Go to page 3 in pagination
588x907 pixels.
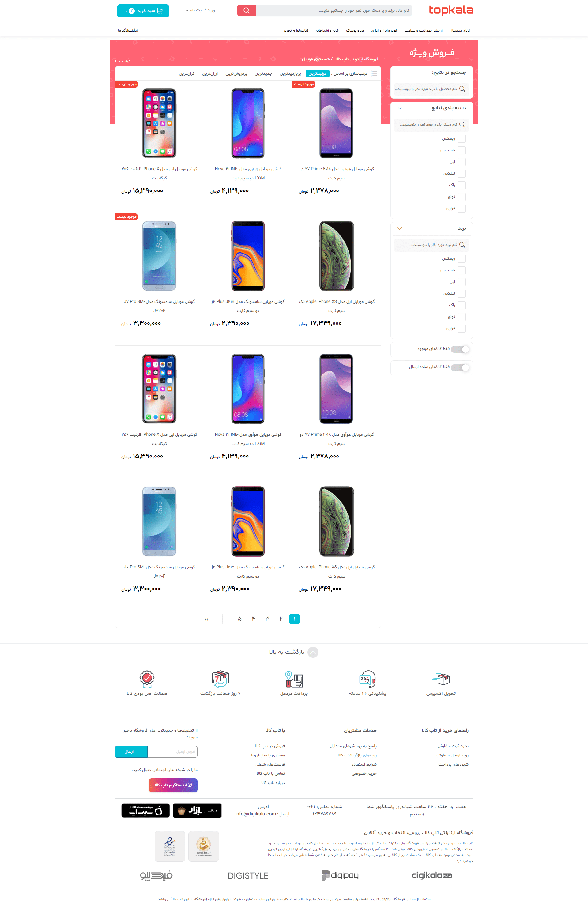(267, 619)
